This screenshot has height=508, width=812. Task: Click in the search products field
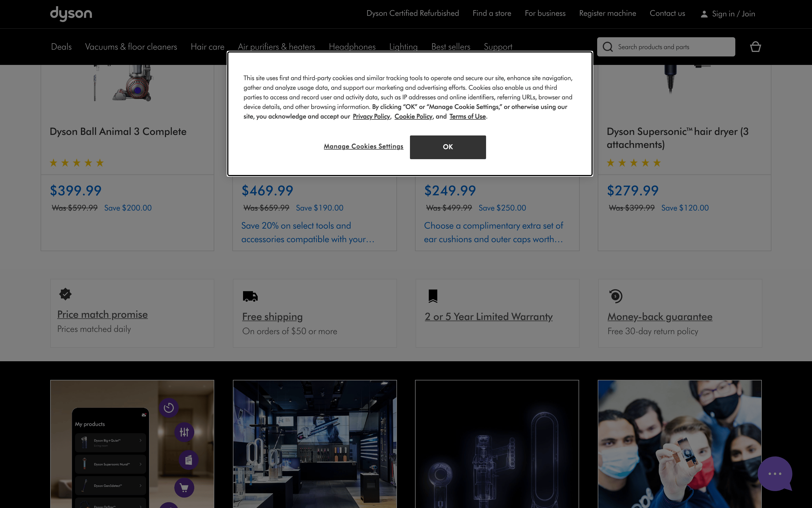666,47
